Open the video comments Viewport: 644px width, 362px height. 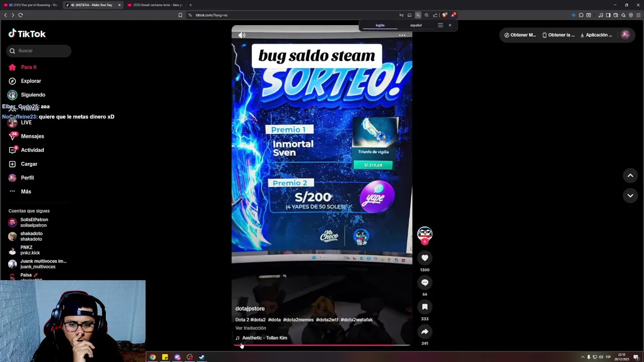(x=425, y=283)
